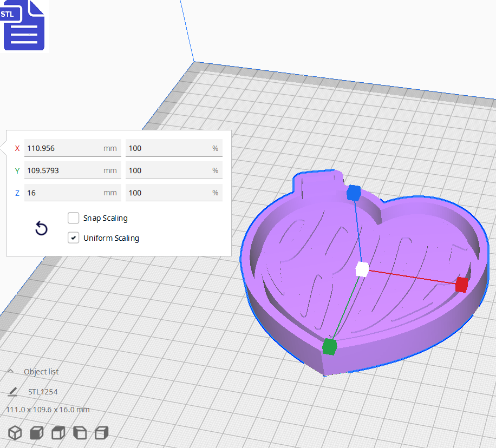Switch to the right side view
This screenshot has width=496, height=448.
click(101, 432)
